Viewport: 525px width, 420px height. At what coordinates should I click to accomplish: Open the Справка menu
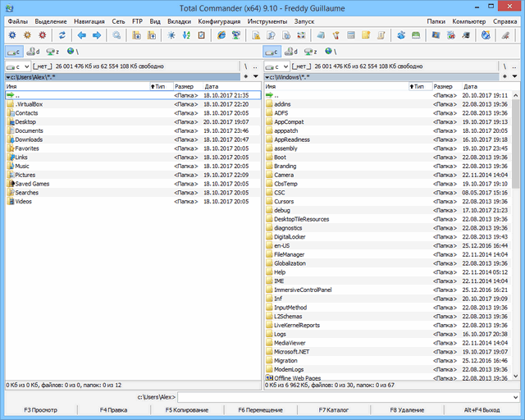pos(504,21)
